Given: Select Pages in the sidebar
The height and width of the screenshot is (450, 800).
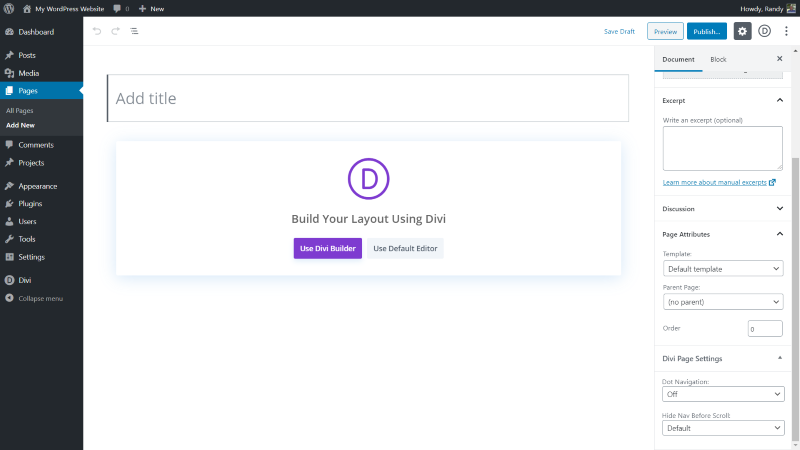Looking at the screenshot, I should point(41,91).
